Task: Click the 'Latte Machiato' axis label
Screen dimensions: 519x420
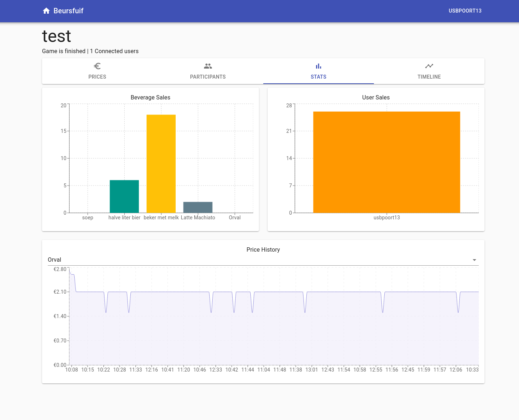Action: click(198, 218)
